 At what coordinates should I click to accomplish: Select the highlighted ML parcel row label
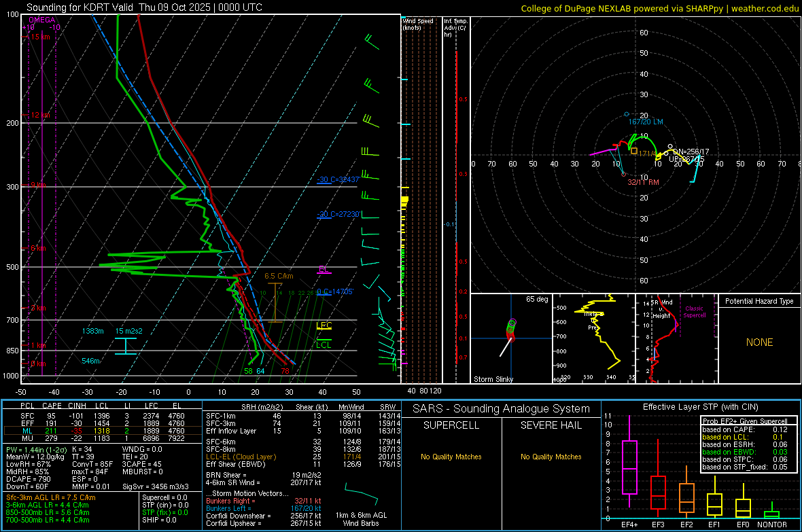tap(27, 431)
